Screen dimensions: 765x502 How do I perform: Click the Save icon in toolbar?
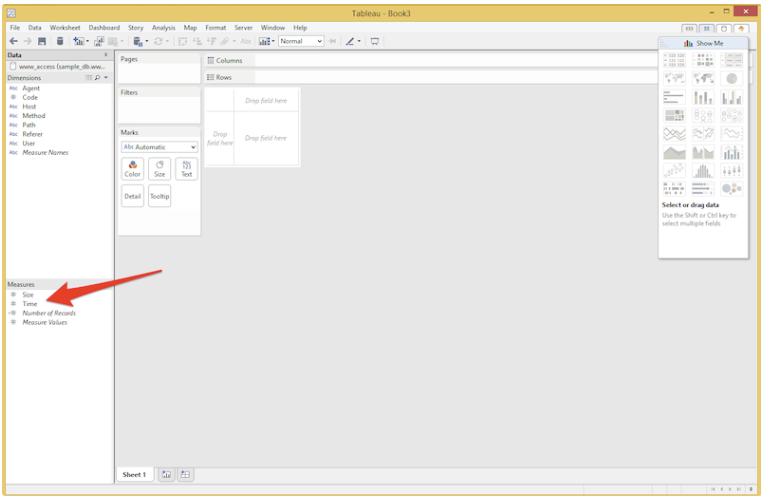[x=42, y=41]
